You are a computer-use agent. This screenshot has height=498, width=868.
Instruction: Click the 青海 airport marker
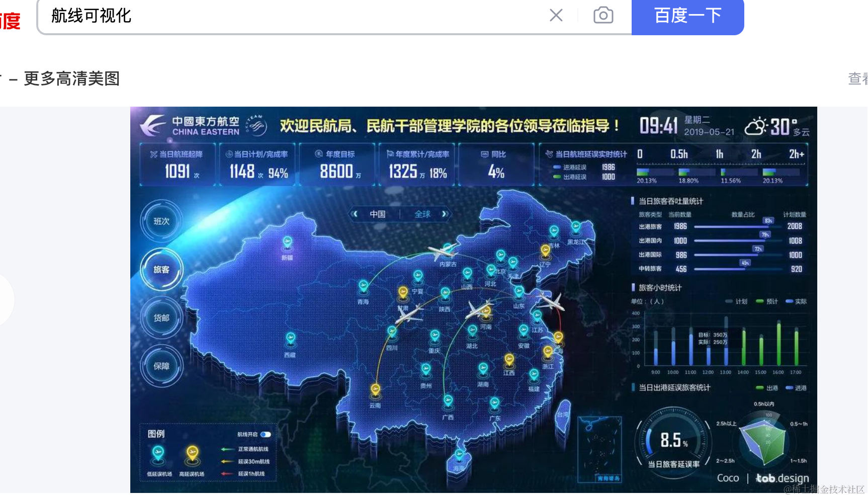click(363, 287)
